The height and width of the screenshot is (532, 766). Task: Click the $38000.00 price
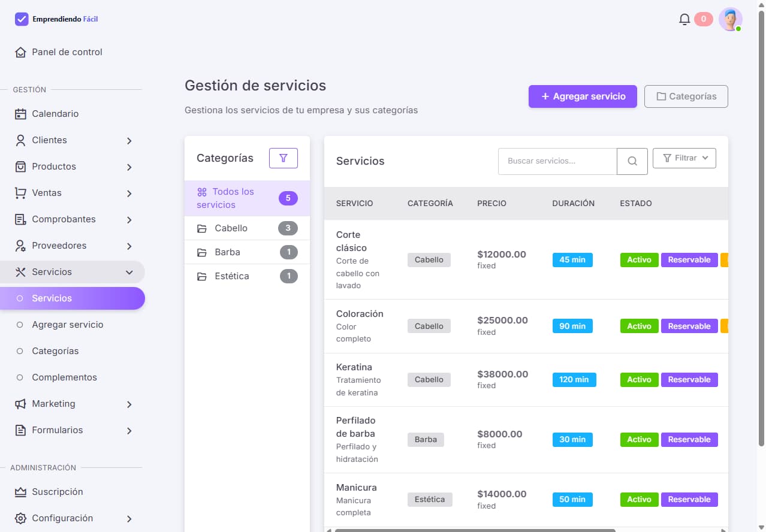tap(502, 374)
